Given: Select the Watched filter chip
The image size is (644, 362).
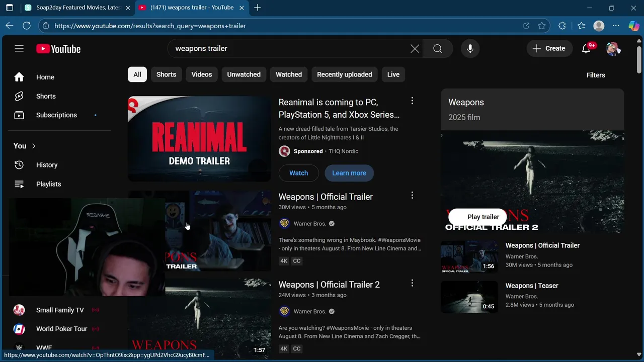Looking at the screenshot, I should (289, 74).
